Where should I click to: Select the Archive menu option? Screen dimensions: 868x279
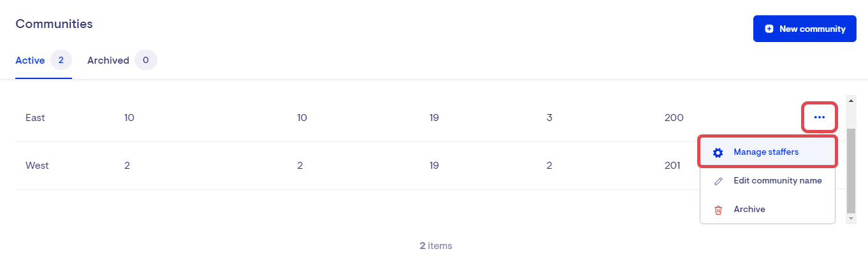pos(749,210)
